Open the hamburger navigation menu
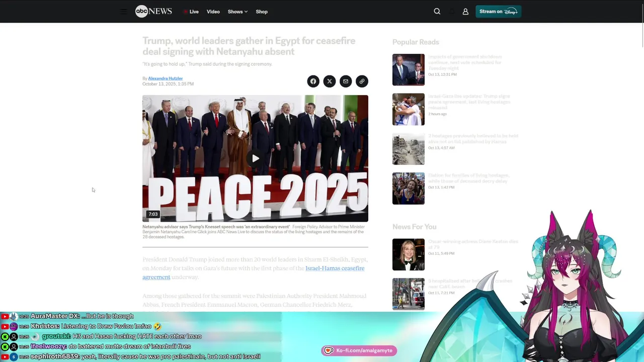This screenshot has width=644, height=362. click(123, 12)
